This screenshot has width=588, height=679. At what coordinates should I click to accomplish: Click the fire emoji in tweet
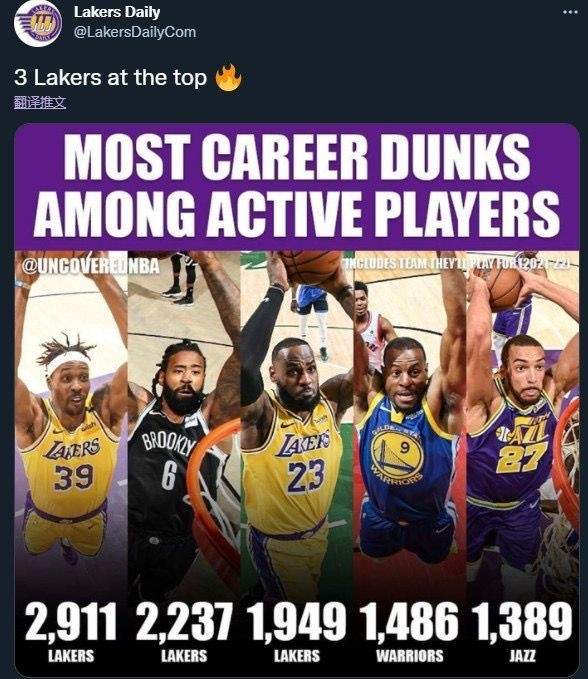[x=228, y=78]
